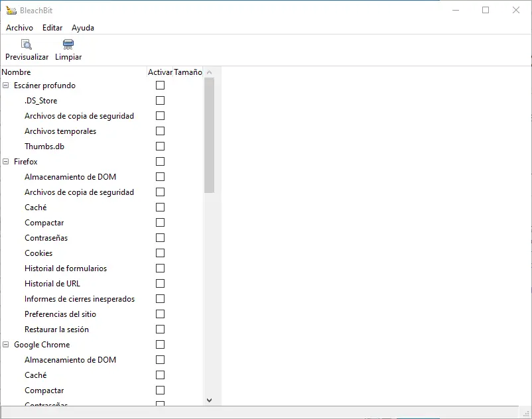
Task: Select the Historial de URL label
Action: pyautogui.click(x=52, y=284)
